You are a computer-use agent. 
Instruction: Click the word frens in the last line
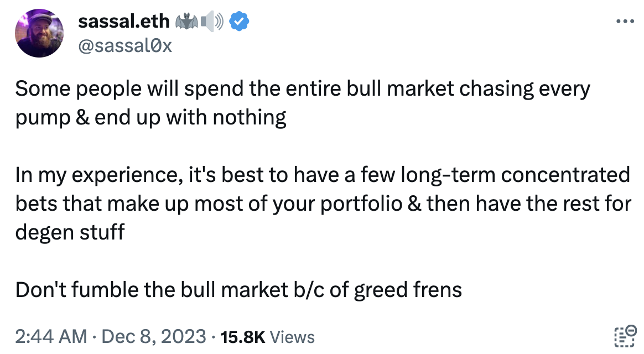[440, 289]
